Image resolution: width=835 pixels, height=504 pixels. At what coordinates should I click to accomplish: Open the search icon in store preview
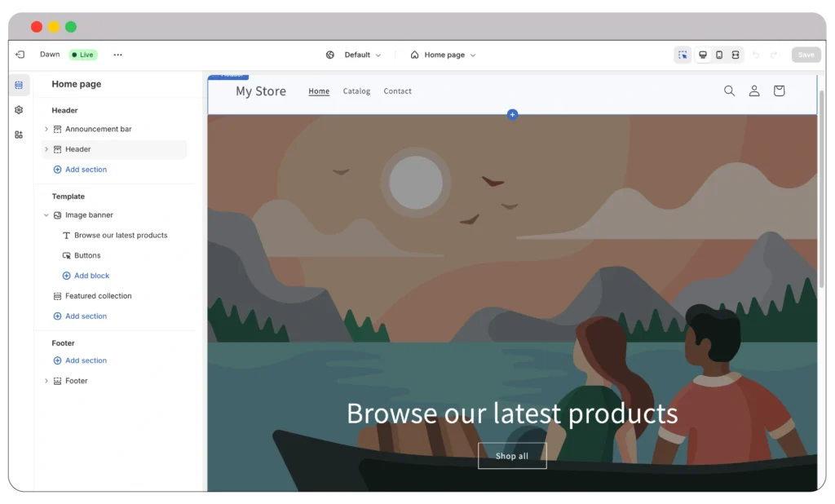click(x=729, y=91)
